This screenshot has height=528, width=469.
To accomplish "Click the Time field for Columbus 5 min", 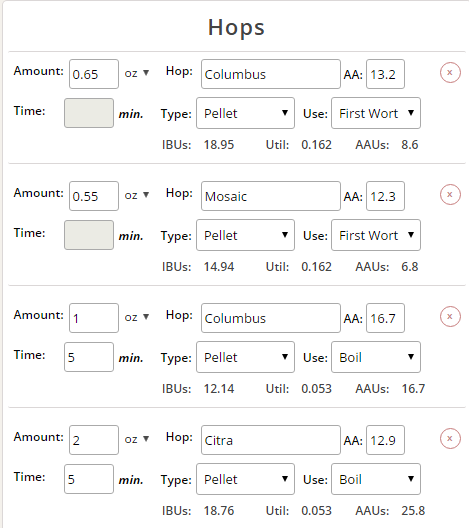I will [89, 357].
